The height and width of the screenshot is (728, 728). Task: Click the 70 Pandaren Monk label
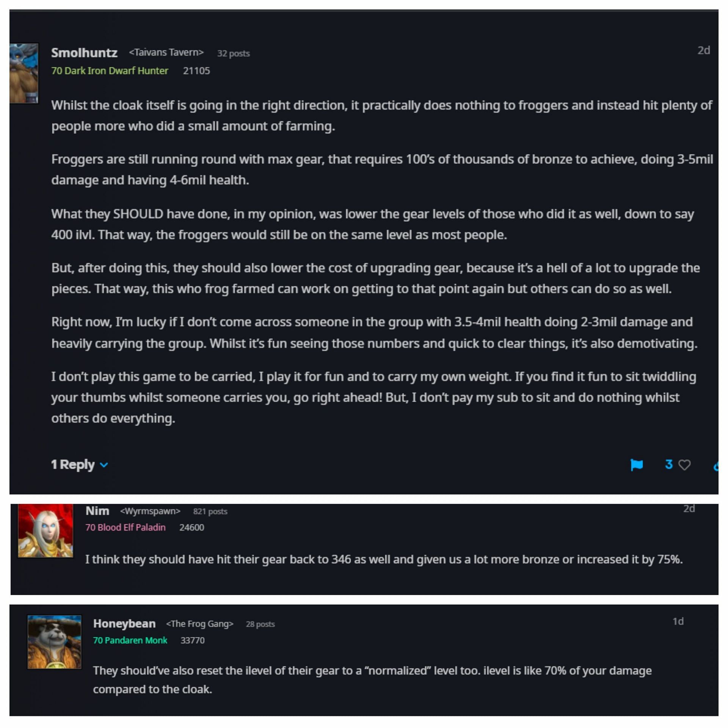coord(130,640)
